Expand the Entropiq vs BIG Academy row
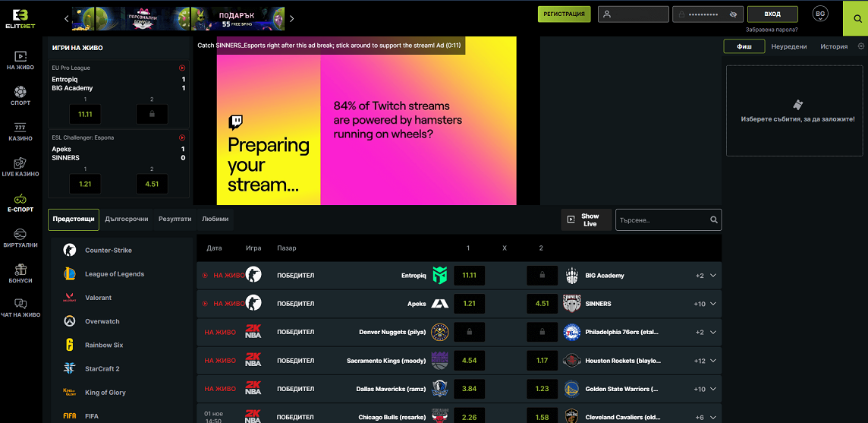 pos(712,276)
